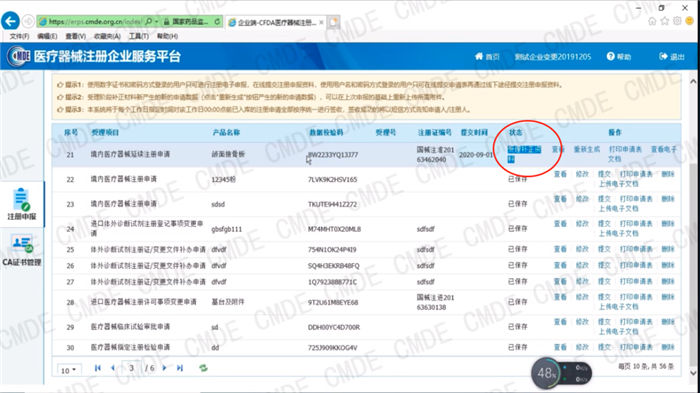Click 上传电子文档 in row 28
The image size is (700, 393).
pyautogui.click(x=618, y=307)
